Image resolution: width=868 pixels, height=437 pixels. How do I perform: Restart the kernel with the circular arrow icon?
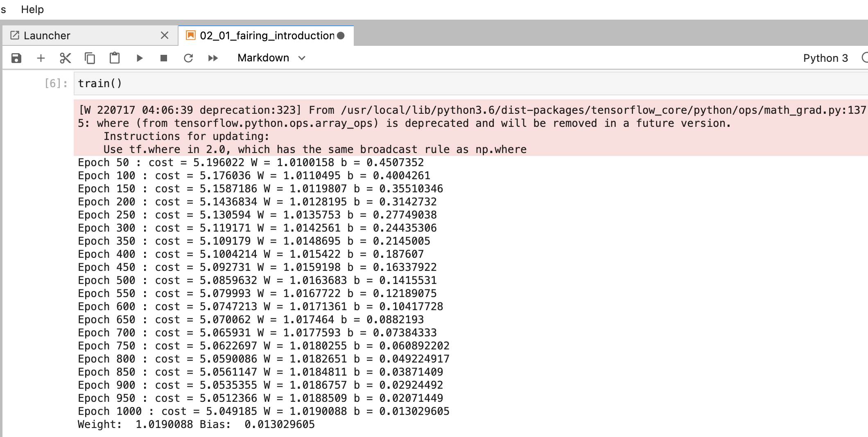point(188,58)
